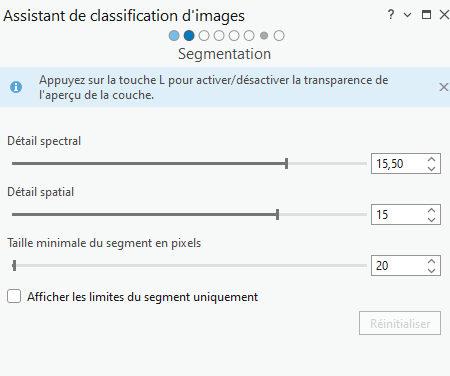
Task: Click the Détail spatial slider handle
Action: tap(277, 215)
